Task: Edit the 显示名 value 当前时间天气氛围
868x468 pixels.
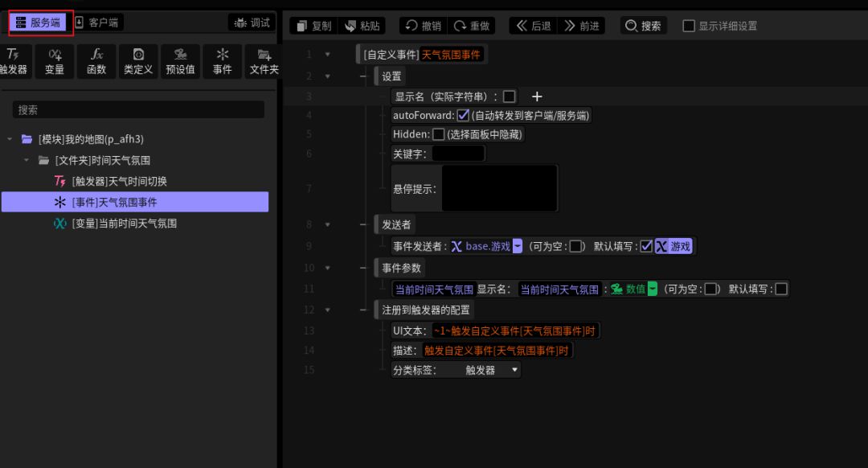Action: point(559,289)
